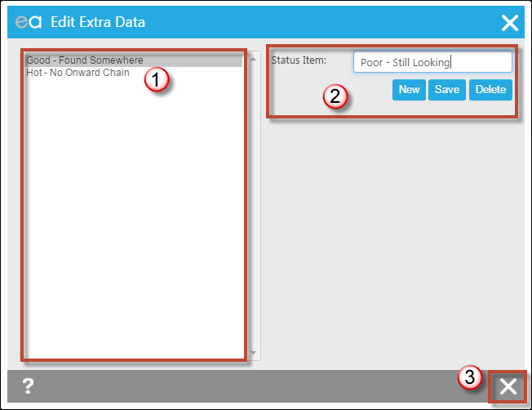Select 'Good - Found Somewhere' list entry
532x410 pixels.
pyautogui.click(x=134, y=60)
